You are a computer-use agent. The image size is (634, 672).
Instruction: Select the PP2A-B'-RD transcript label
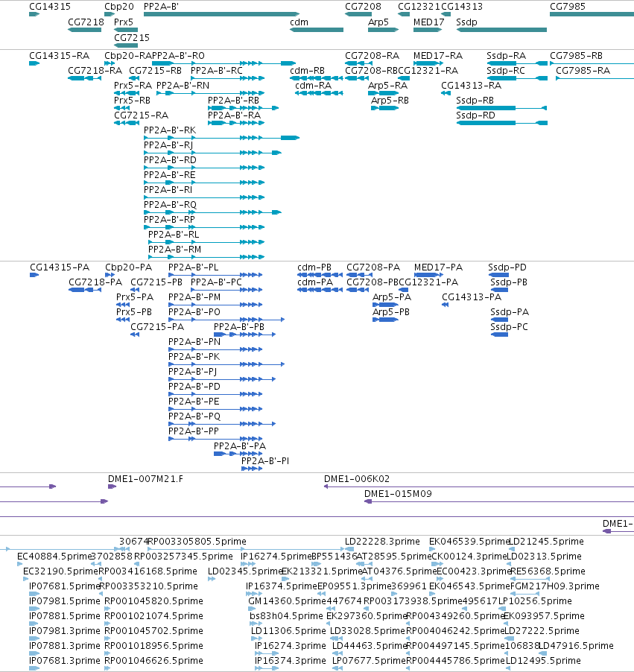[x=170, y=160]
